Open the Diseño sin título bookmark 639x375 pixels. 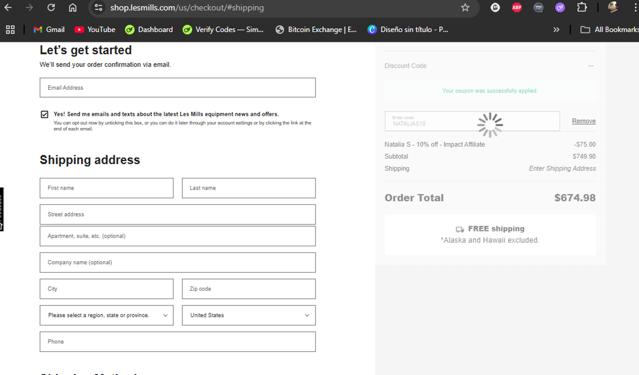[408, 29]
